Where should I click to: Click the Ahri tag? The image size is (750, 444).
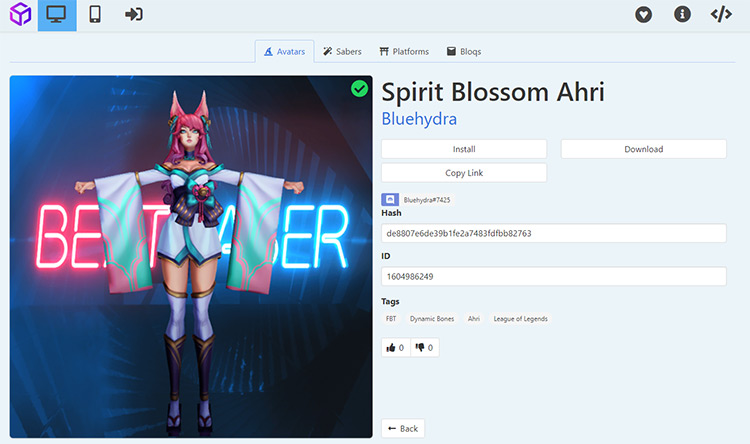pos(474,319)
